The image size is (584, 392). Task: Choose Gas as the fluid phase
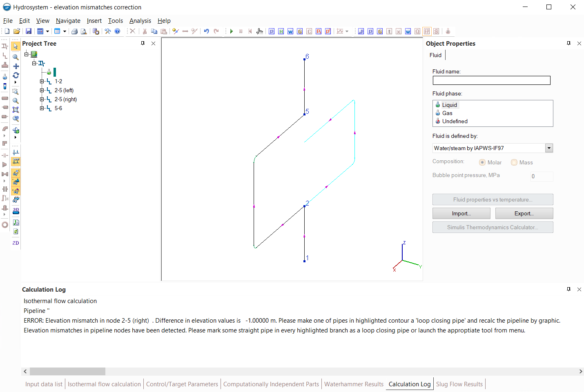447,113
